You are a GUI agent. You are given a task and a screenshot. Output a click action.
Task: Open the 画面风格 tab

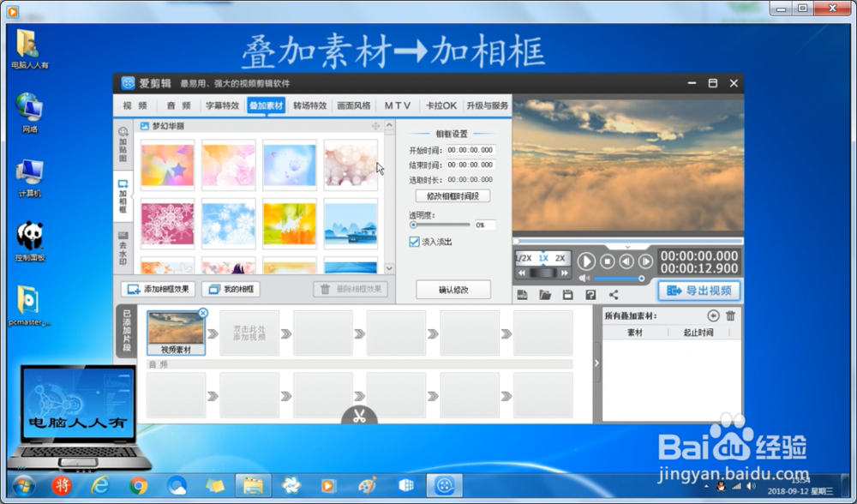354,105
